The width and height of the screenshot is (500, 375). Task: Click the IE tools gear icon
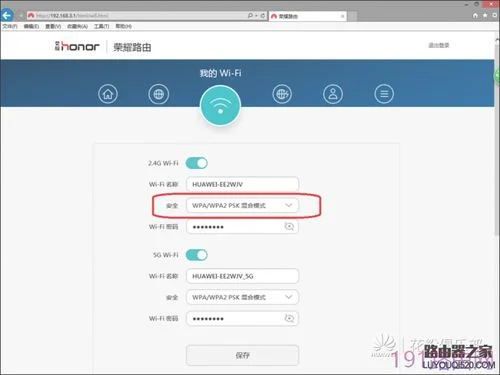point(495,15)
